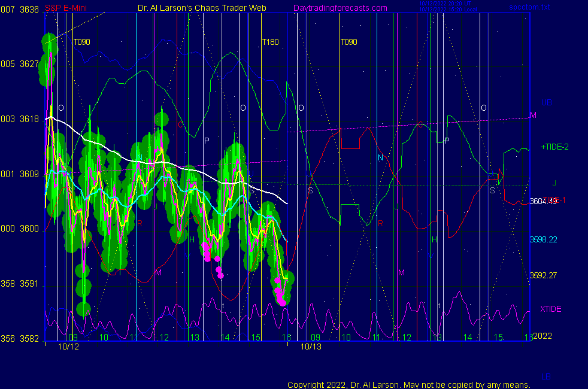
Task: Click the 2022 year label
Action: tap(542, 336)
